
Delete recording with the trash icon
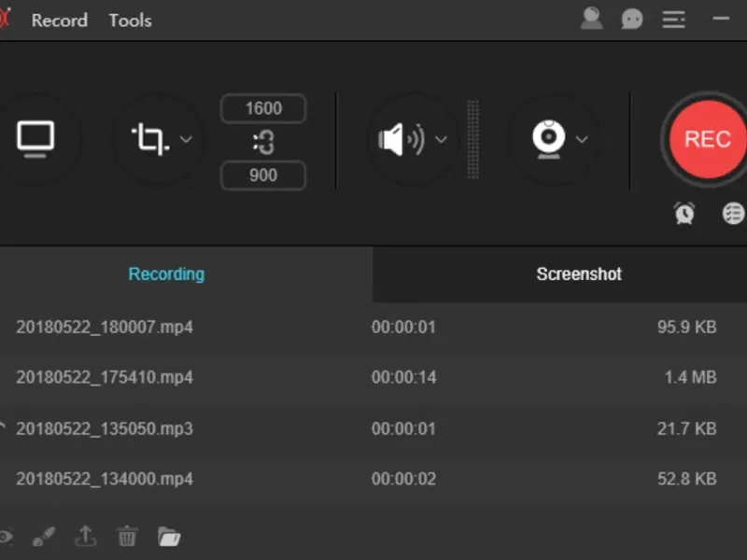pyautogui.click(x=127, y=536)
